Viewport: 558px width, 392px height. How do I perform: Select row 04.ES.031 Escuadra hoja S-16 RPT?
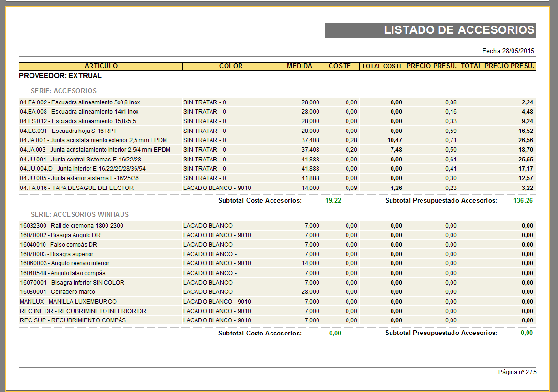(277, 131)
